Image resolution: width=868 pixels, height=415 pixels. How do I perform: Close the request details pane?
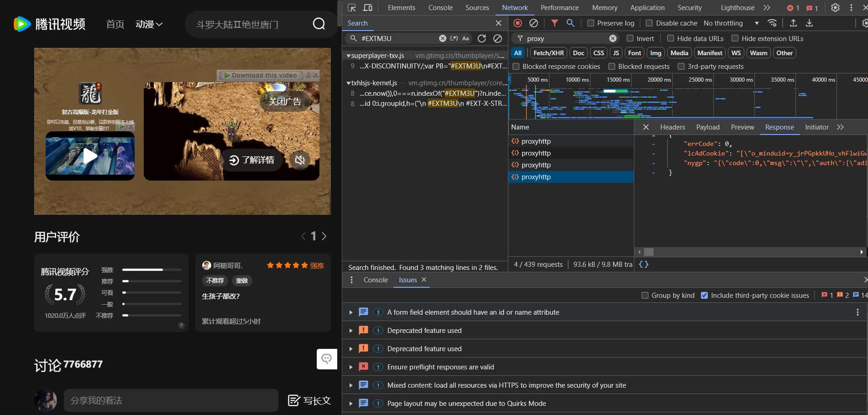pyautogui.click(x=646, y=127)
